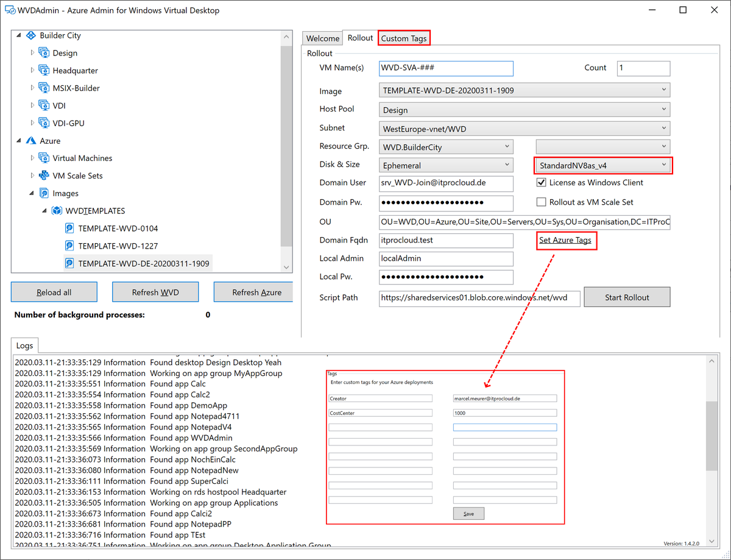Click the TEMPLATE-WVD-0104 image icon
The image size is (731, 560).
click(69, 229)
